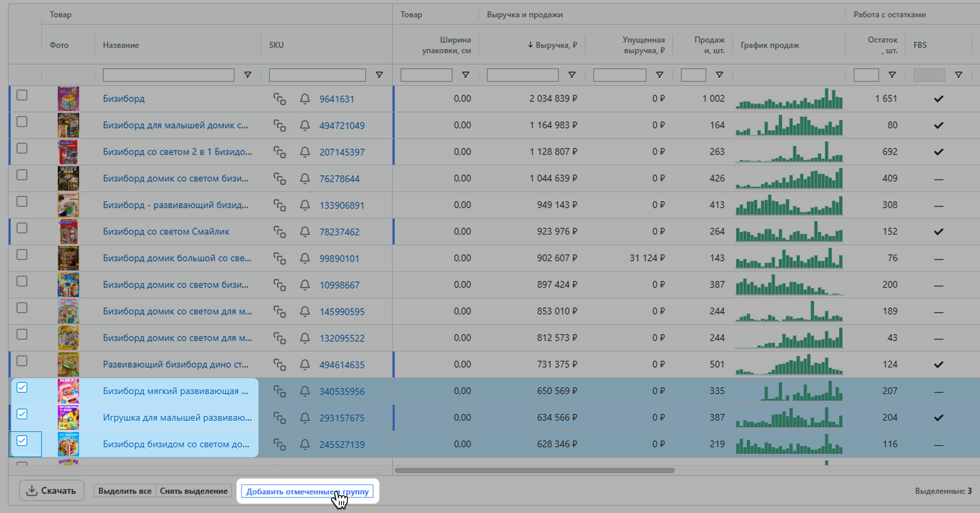Open the filter options for the FBS column

[959, 75]
